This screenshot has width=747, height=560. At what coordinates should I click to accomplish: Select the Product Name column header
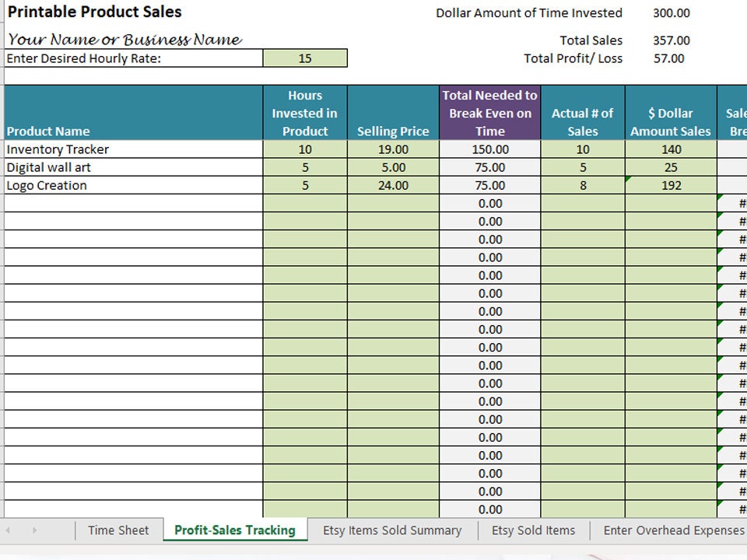(47, 131)
